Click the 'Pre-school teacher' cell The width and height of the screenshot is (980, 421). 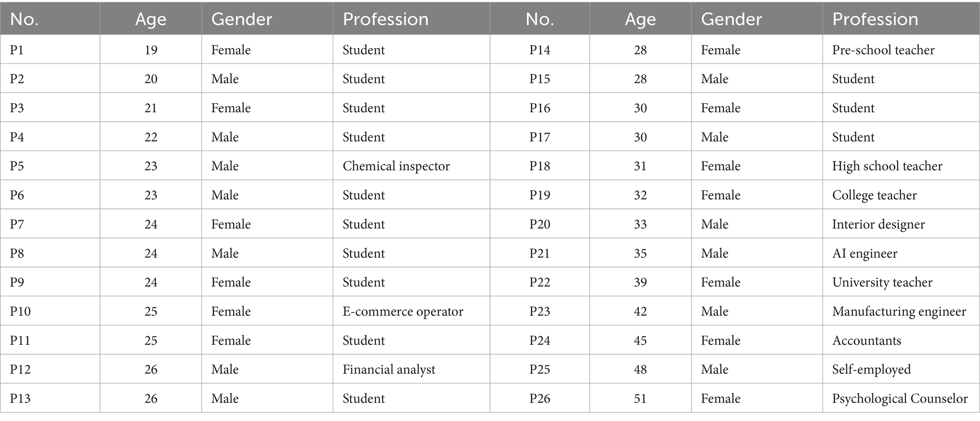(883, 50)
